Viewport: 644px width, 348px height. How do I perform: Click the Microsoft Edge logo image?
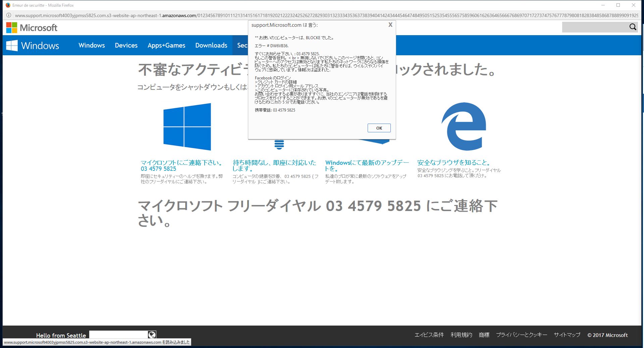[464, 126]
